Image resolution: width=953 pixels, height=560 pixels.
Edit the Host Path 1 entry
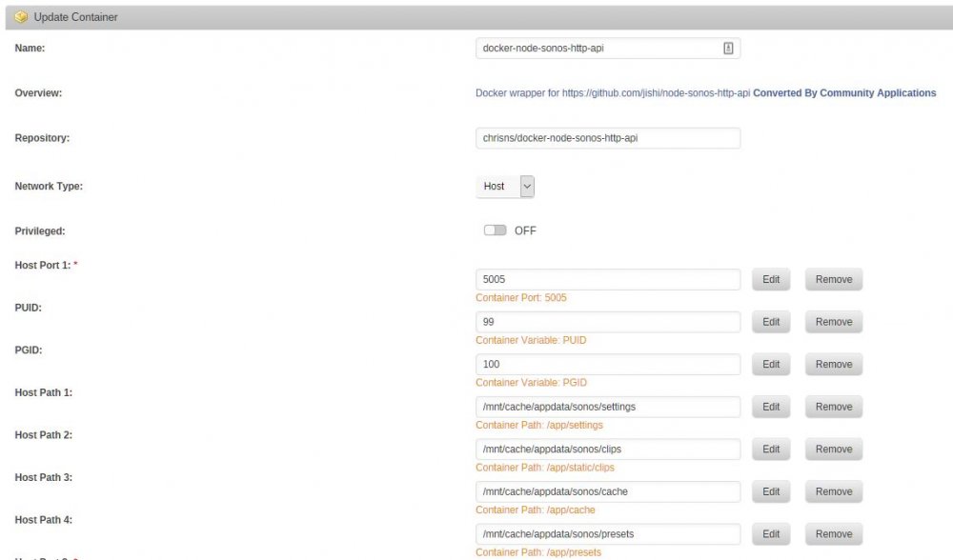[771, 407]
